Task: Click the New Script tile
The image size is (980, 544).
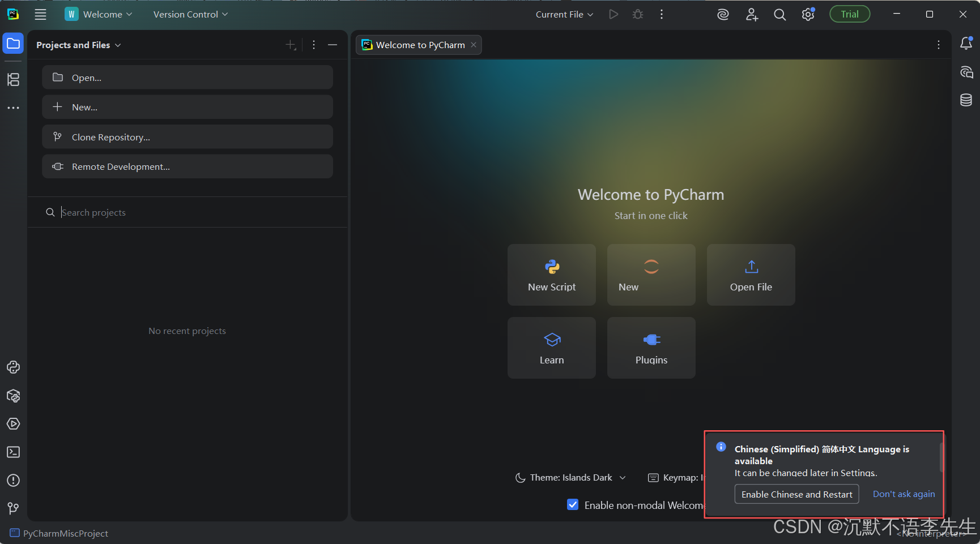Action: pos(552,275)
